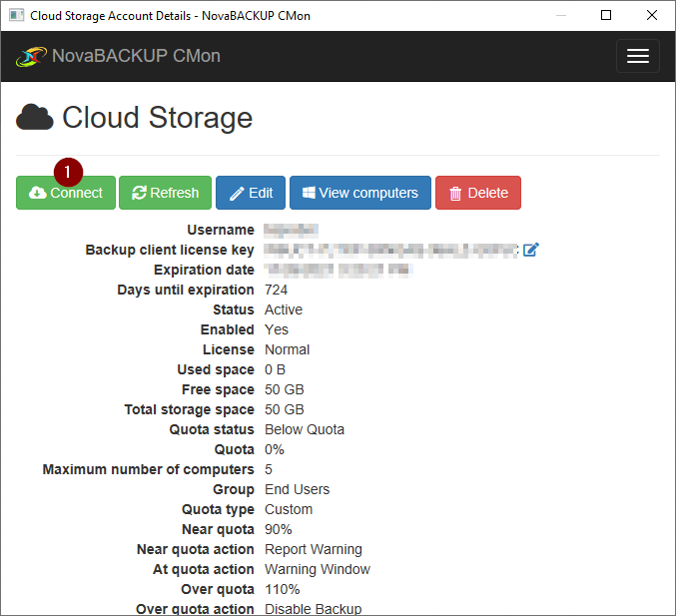Close the Cloud Storage Account Details window
Screen dimensions: 676x616
pyautogui.click(x=652, y=16)
